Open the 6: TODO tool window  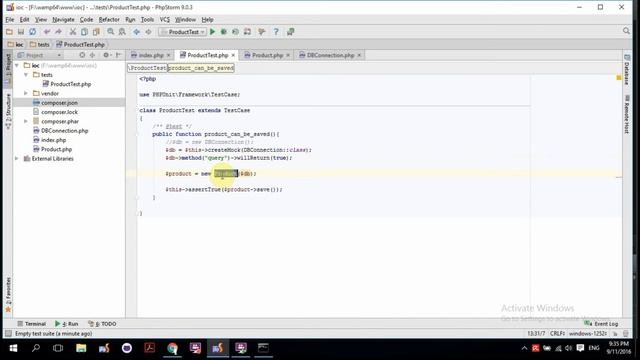102,324
